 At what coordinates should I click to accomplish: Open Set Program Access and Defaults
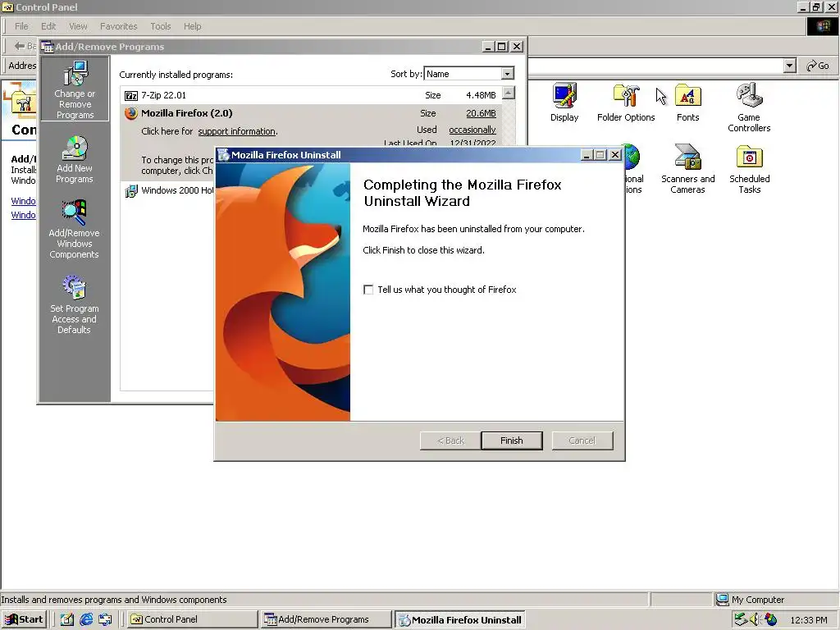coord(74,305)
